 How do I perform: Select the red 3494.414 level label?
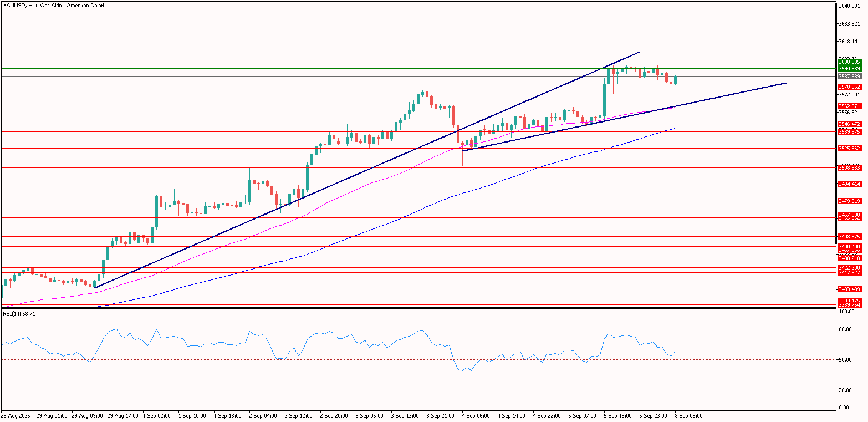point(849,184)
